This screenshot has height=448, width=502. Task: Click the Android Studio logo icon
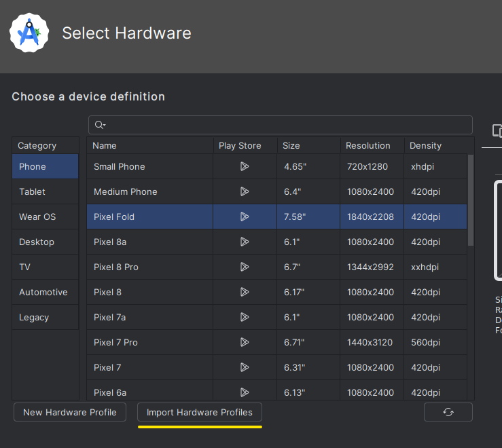coord(29,33)
